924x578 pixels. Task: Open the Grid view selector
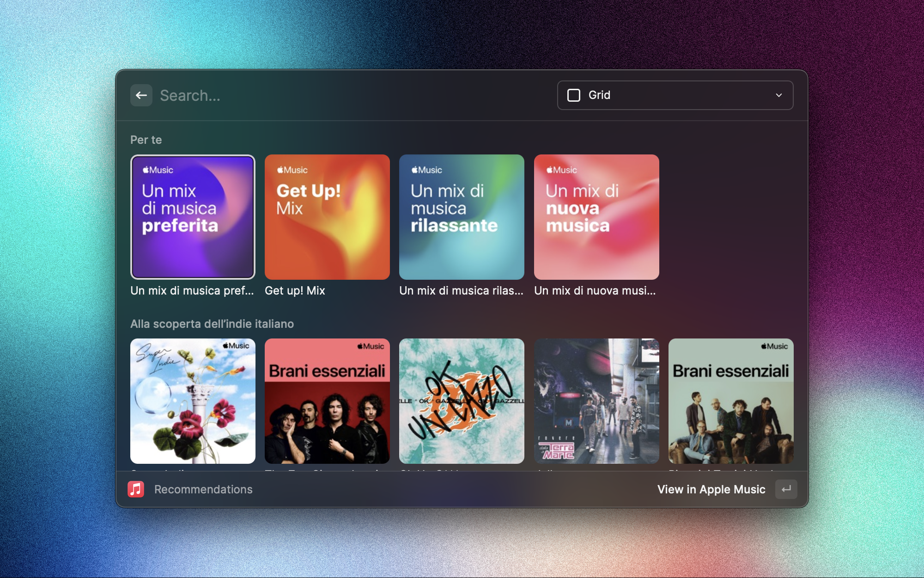click(675, 95)
